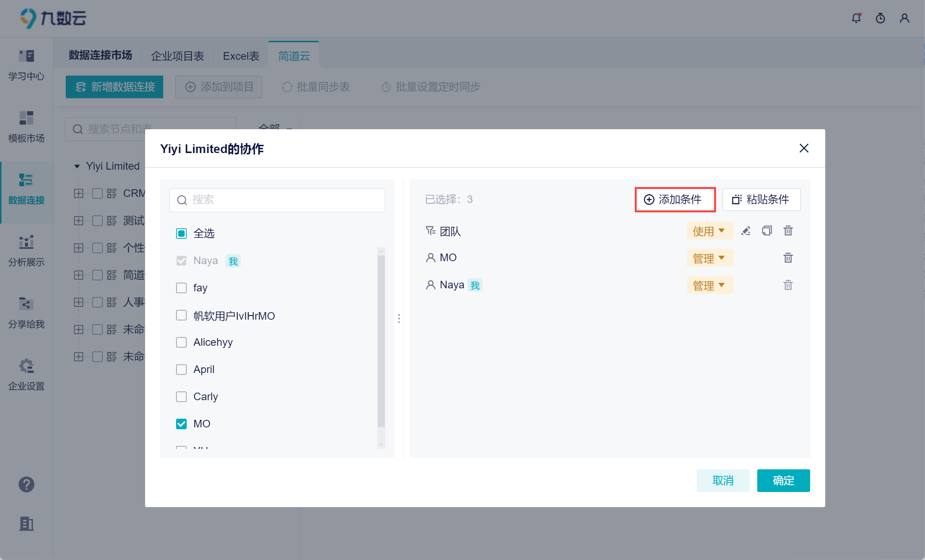Click the 添加条件 button
Viewport: 925px width, 560px height.
click(x=674, y=200)
